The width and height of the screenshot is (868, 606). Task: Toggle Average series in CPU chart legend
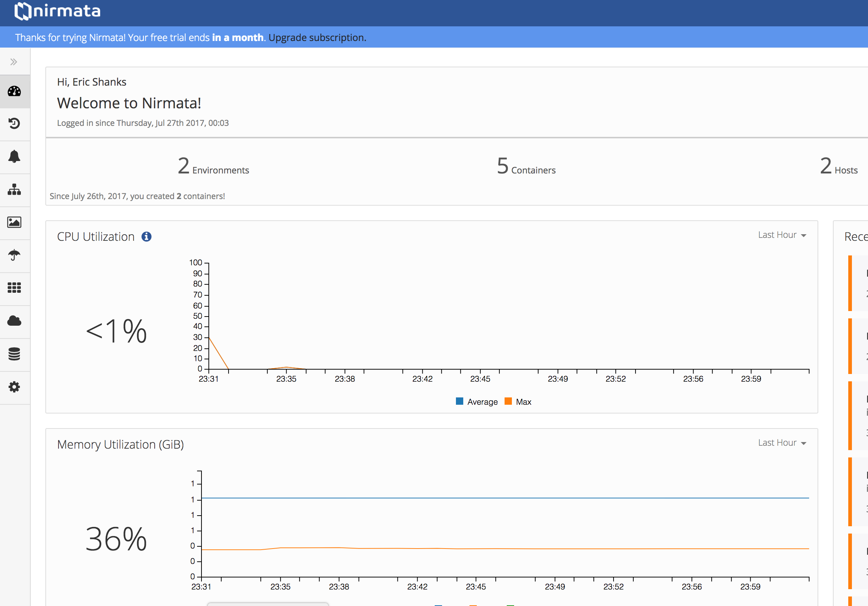point(477,402)
